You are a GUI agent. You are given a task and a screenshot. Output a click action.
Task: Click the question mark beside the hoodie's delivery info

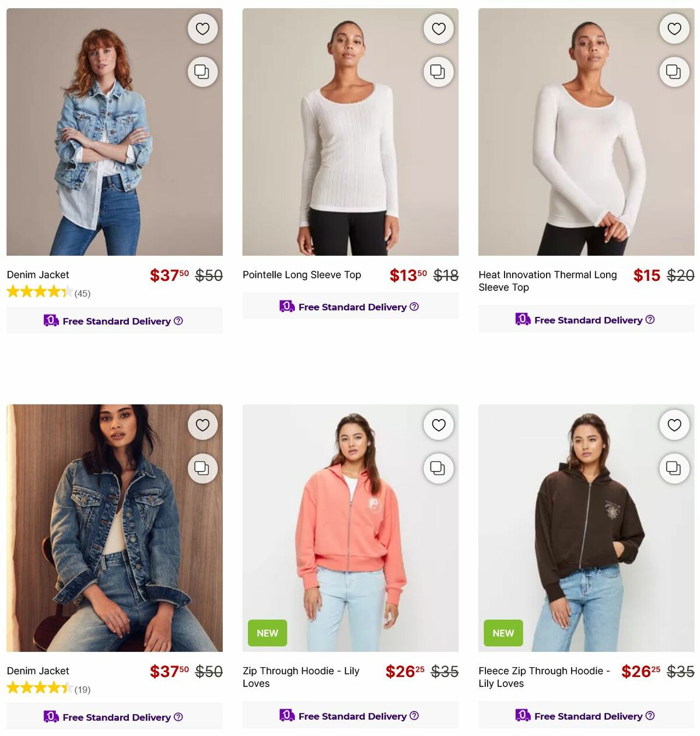(x=414, y=716)
